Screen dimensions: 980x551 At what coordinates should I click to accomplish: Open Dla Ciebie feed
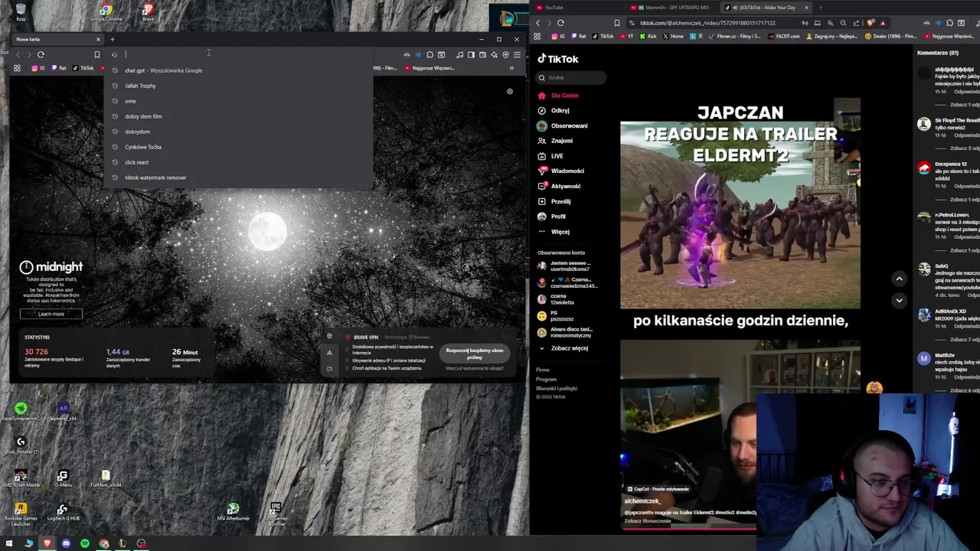(558, 96)
